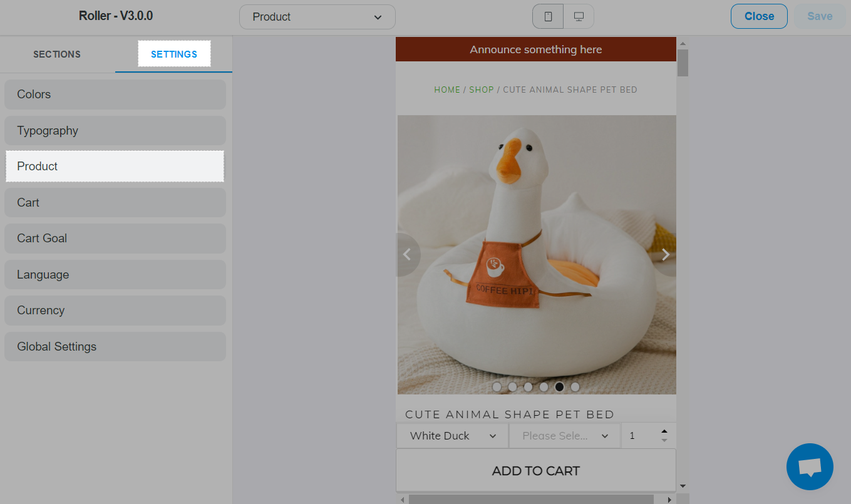Show next product image arrow
Image resolution: width=851 pixels, height=504 pixels.
[665, 254]
